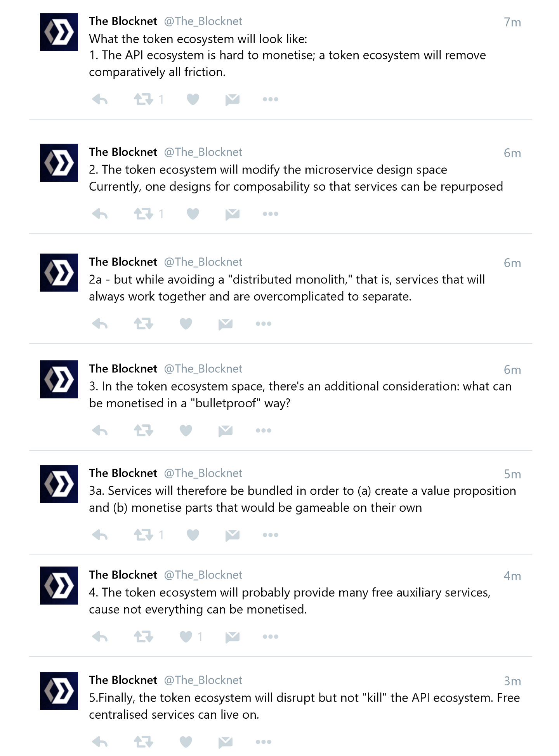Like the tweet about free auxiliary services
Screen dimensions: 559x756
(x=186, y=637)
